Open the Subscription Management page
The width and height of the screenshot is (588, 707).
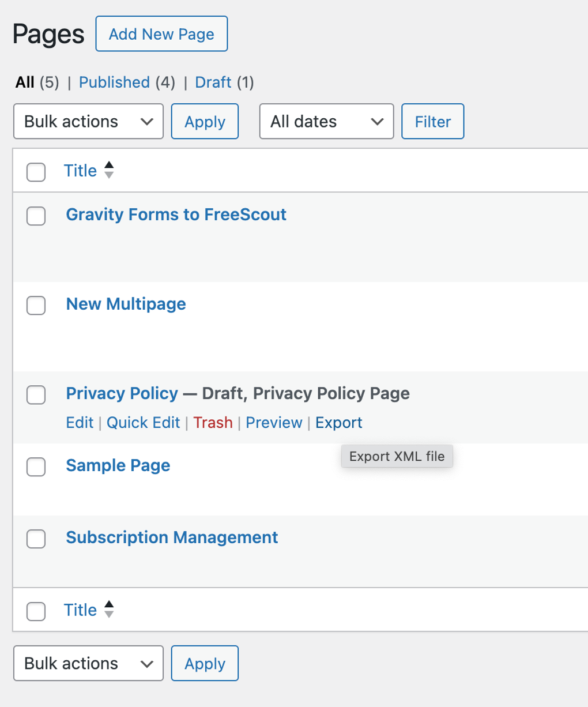pyautogui.click(x=171, y=537)
